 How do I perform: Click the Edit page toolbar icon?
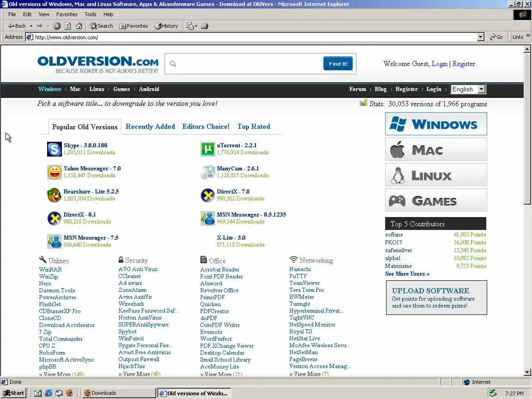[190, 26]
